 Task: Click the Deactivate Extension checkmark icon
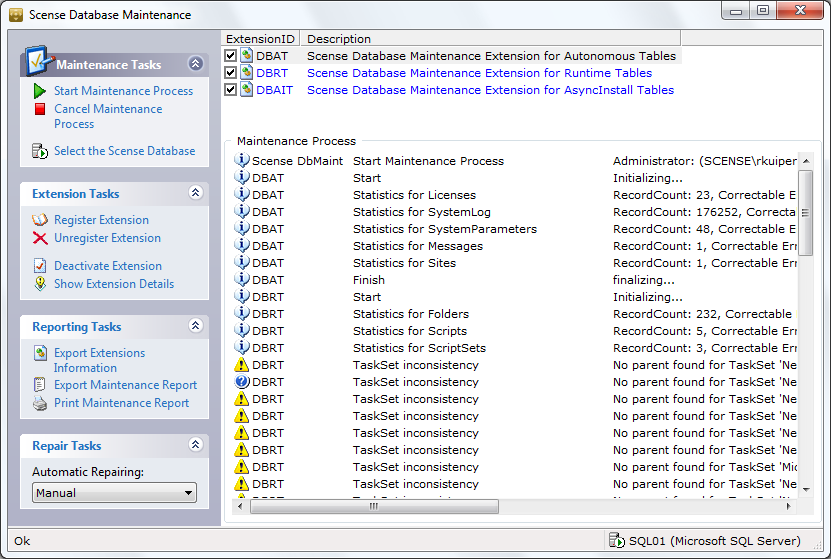(x=40, y=265)
